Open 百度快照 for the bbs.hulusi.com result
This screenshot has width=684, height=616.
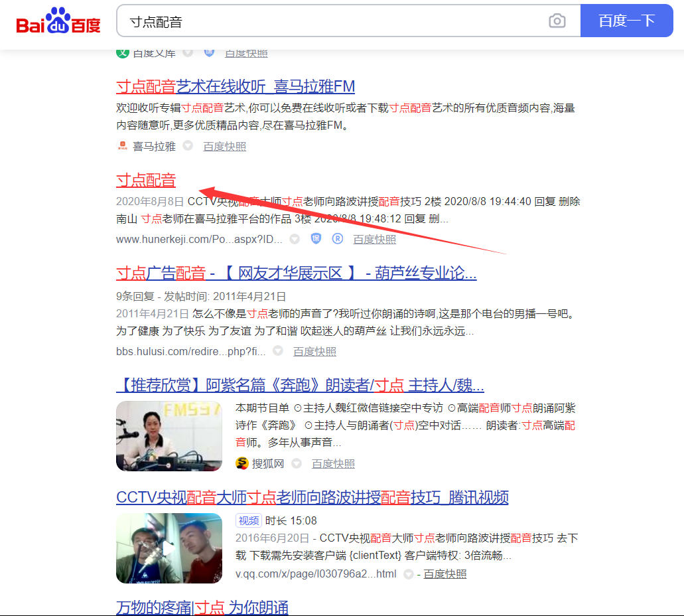pyautogui.click(x=315, y=351)
